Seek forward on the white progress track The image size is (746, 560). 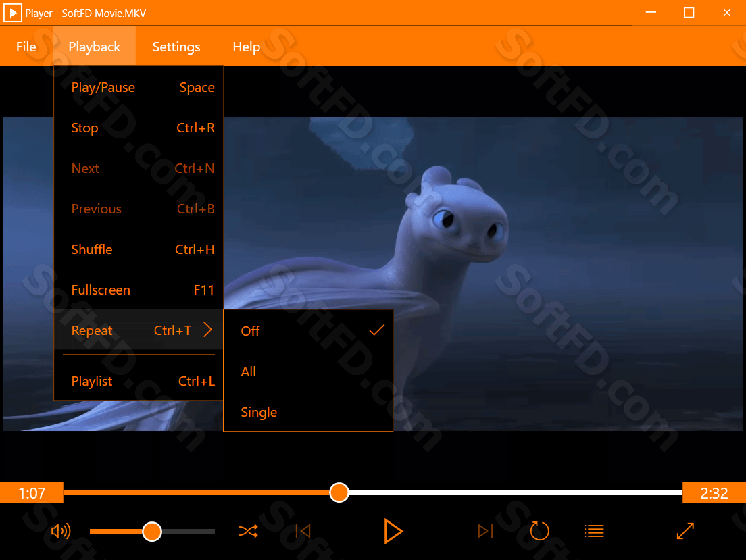tap(516, 492)
